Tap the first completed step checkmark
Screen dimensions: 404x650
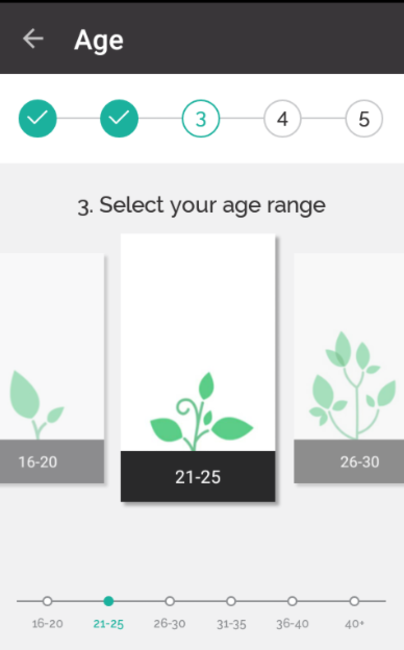pos(37,119)
